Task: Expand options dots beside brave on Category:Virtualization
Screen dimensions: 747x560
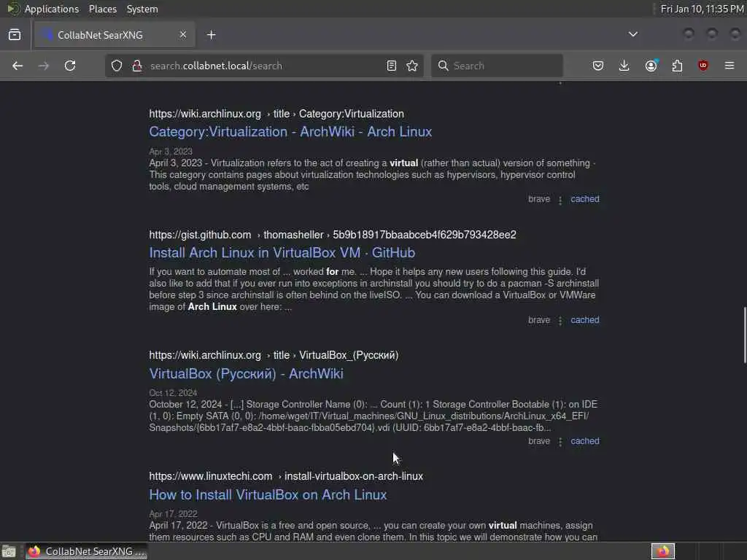Action: point(560,200)
